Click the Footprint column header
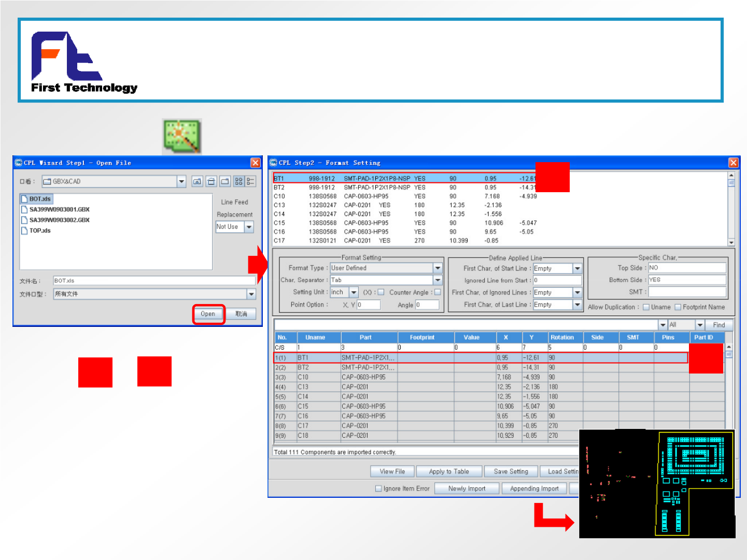This screenshot has height=560, width=747. (x=422, y=337)
